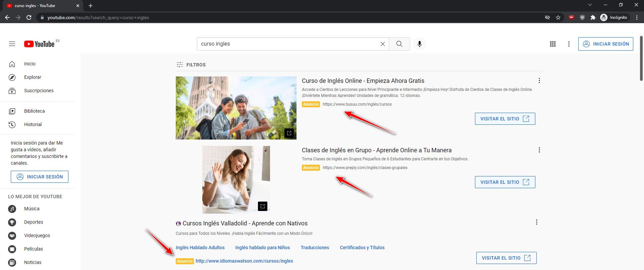Click the external link icon on the Busuu thumbnail

[289, 133]
